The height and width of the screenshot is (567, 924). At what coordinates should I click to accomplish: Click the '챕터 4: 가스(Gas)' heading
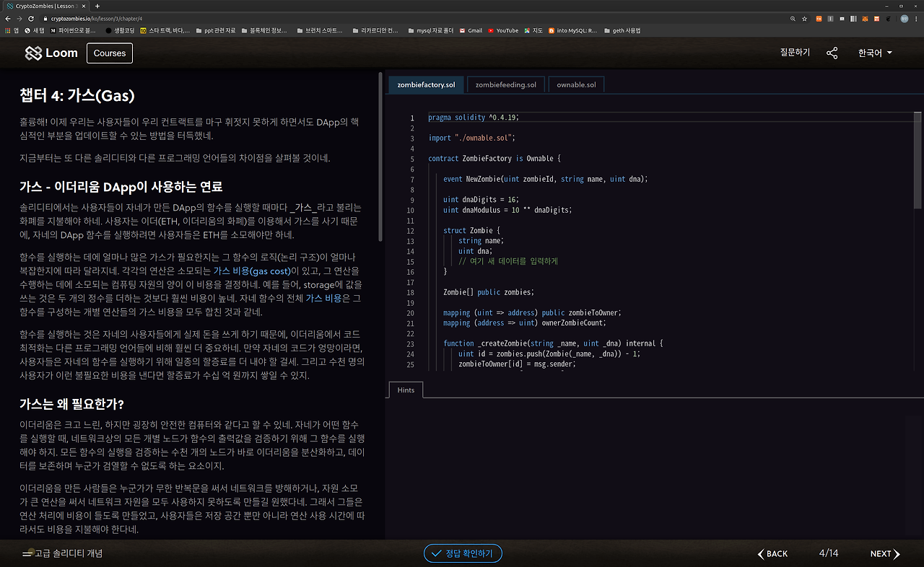pyautogui.click(x=77, y=95)
